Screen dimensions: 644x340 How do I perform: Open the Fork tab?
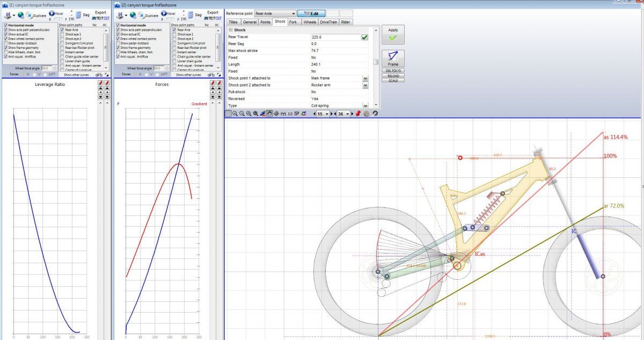pyautogui.click(x=293, y=22)
